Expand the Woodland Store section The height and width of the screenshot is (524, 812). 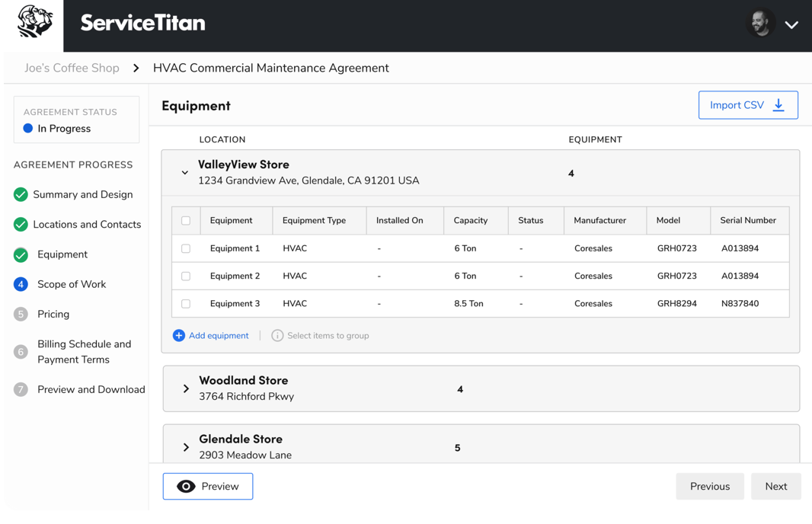186,388
